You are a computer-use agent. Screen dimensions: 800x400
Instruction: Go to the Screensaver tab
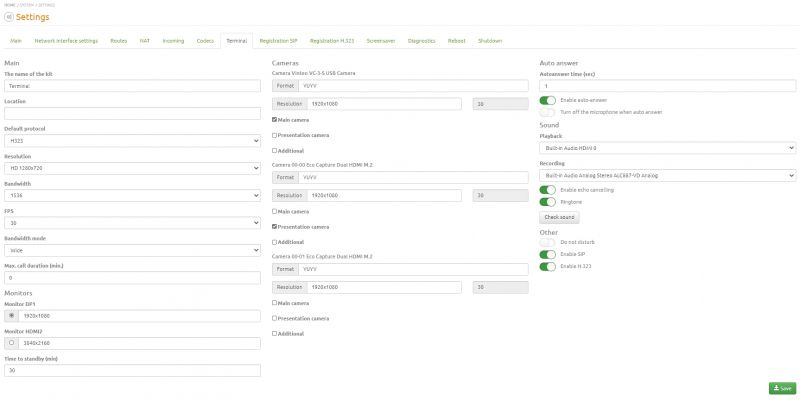point(381,41)
